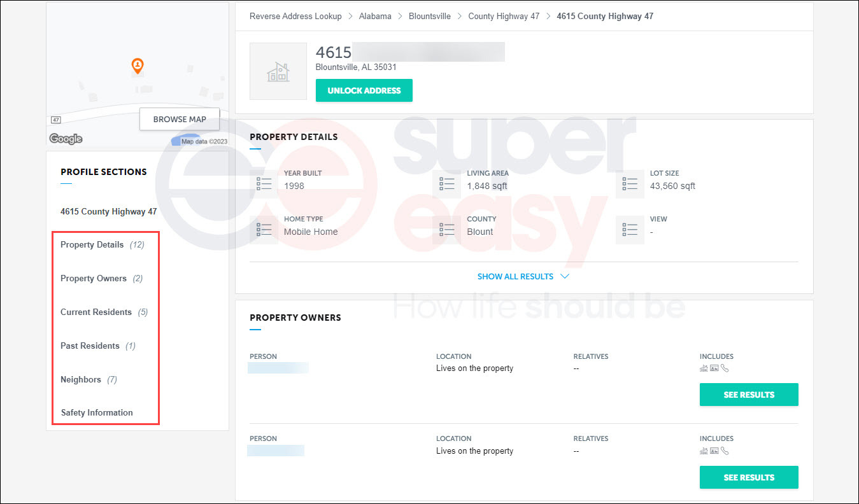
Task: Click the 'Mobile Home' home type value
Action: point(311,232)
